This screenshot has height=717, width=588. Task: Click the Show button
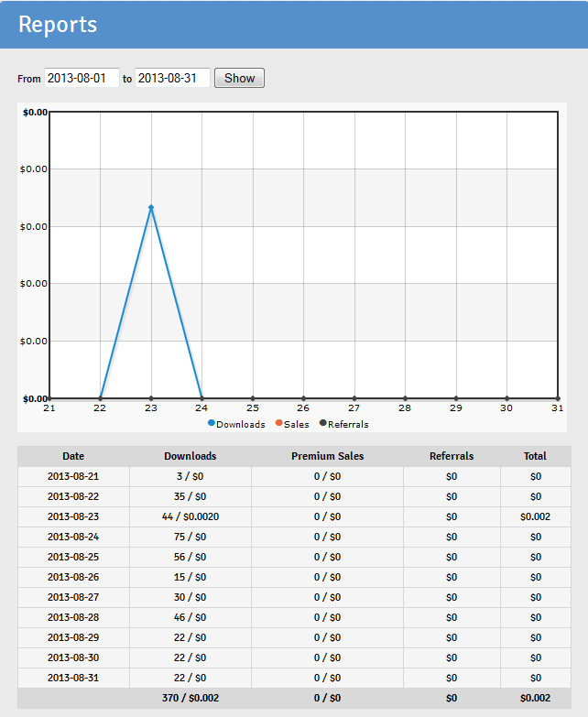coord(239,79)
